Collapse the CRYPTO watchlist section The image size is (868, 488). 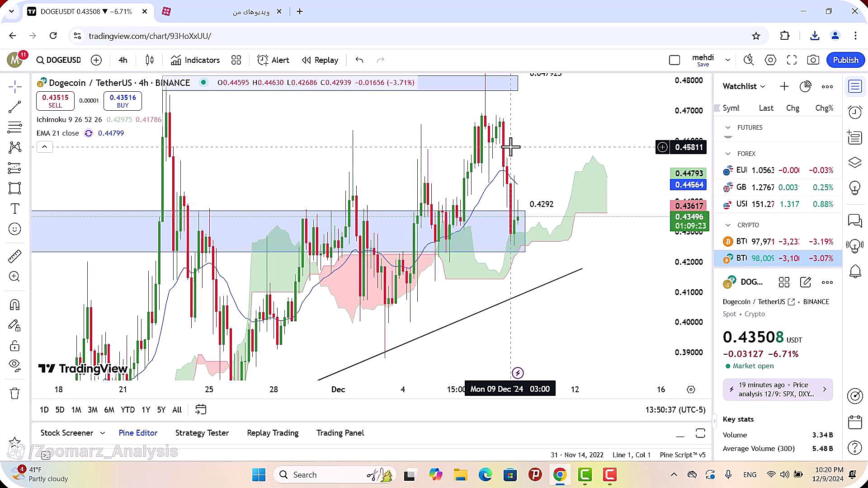pyautogui.click(x=728, y=225)
